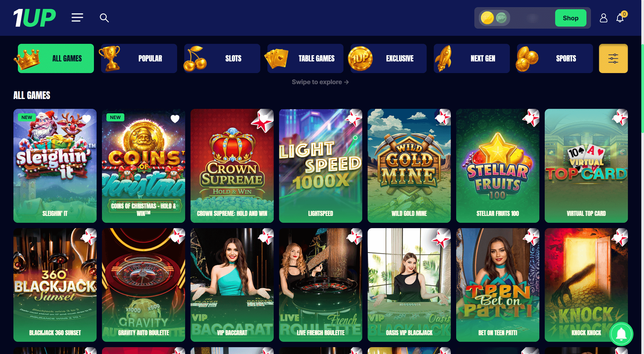Click the green Shop button
The width and height of the screenshot is (644, 354).
[571, 18]
